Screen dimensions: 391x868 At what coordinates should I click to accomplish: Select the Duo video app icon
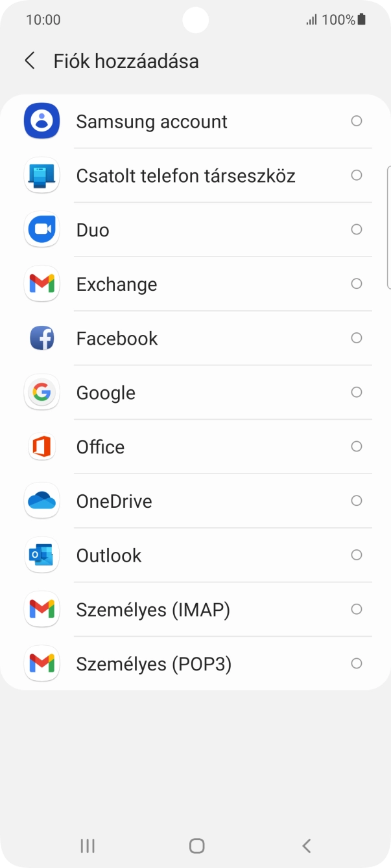[41, 229]
